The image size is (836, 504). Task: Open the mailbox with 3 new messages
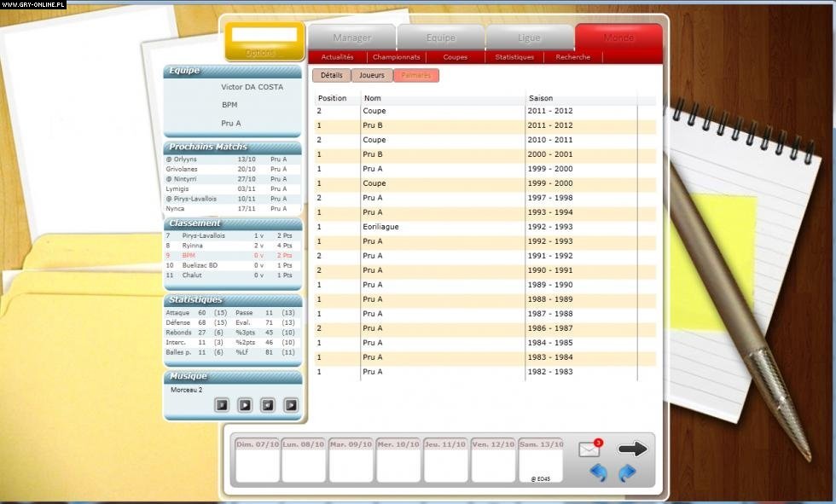click(589, 449)
